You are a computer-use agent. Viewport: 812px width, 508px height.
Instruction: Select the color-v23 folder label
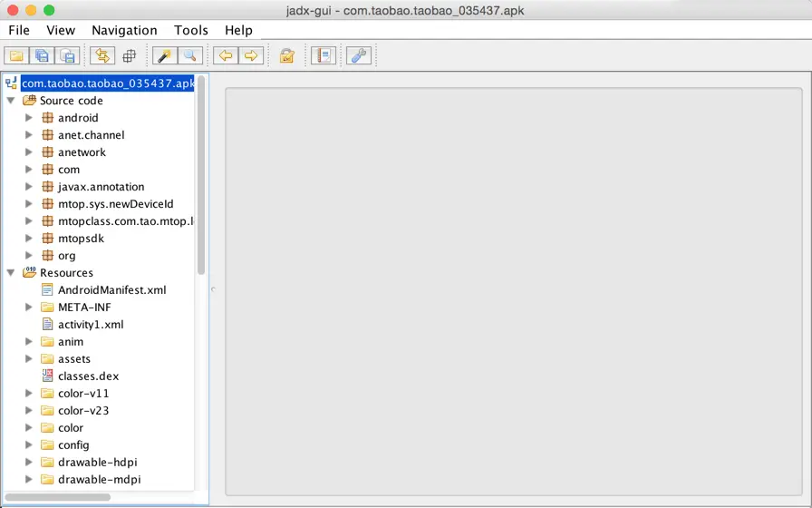pyautogui.click(x=83, y=411)
